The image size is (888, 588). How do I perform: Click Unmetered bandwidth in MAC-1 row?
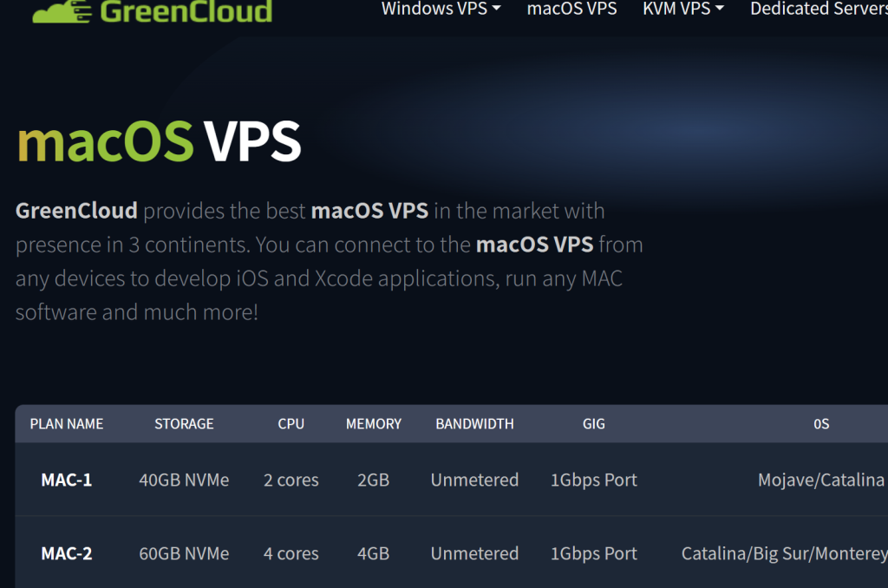[x=474, y=480]
